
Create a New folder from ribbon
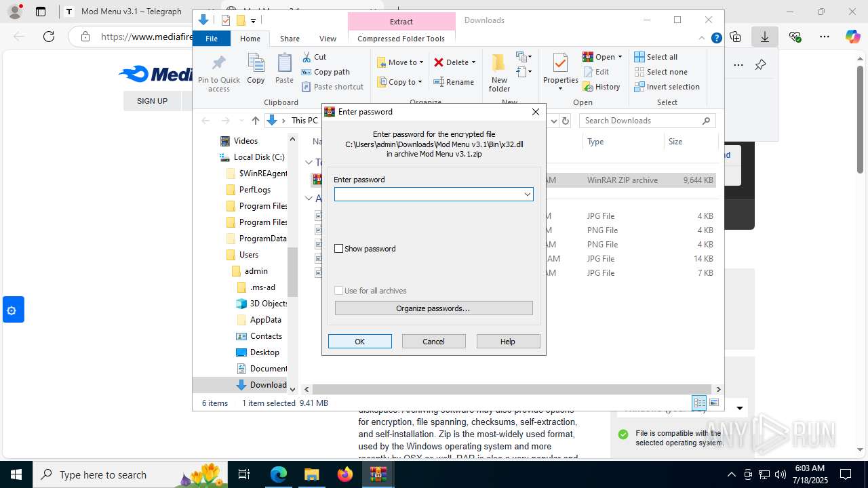coord(499,73)
